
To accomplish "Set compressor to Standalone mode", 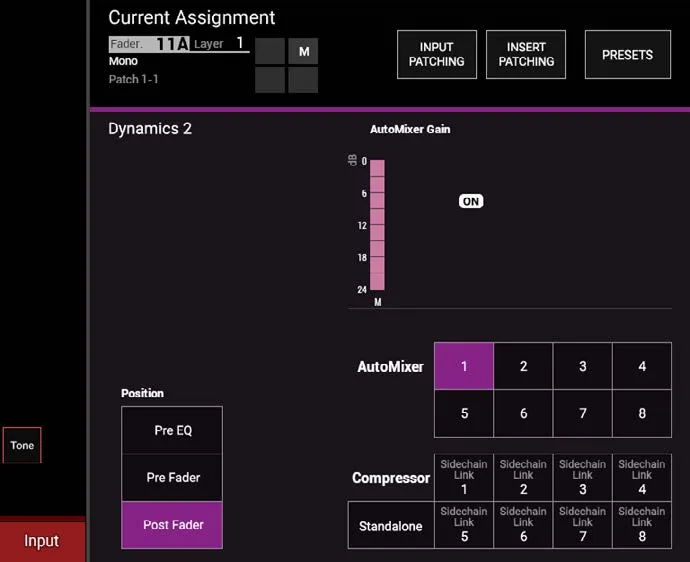I will [x=391, y=525].
